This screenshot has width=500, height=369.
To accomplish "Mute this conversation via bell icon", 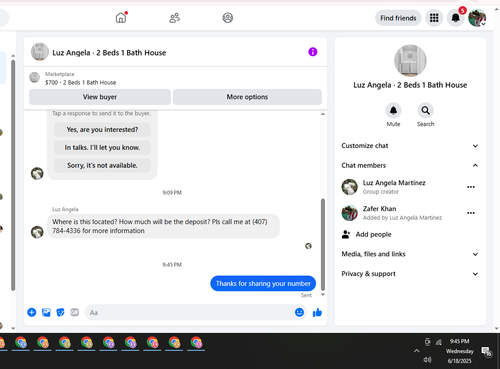I will coord(393,110).
